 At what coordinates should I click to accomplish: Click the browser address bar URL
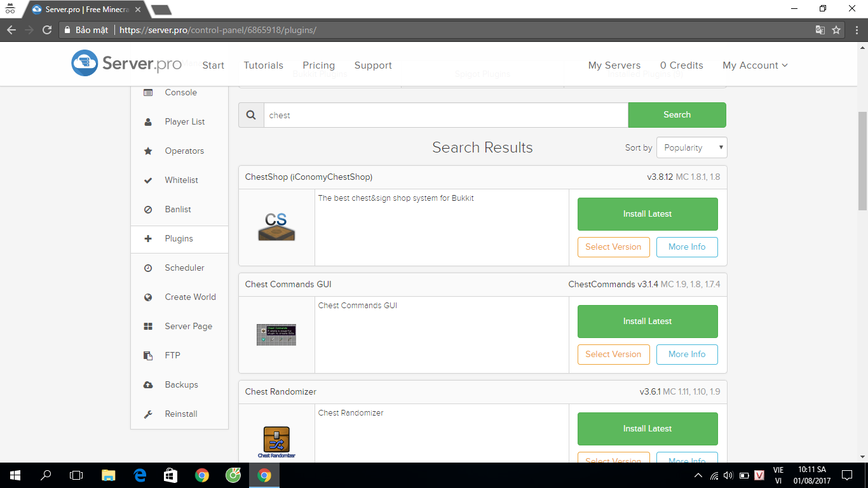pyautogui.click(x=218, y=30)
